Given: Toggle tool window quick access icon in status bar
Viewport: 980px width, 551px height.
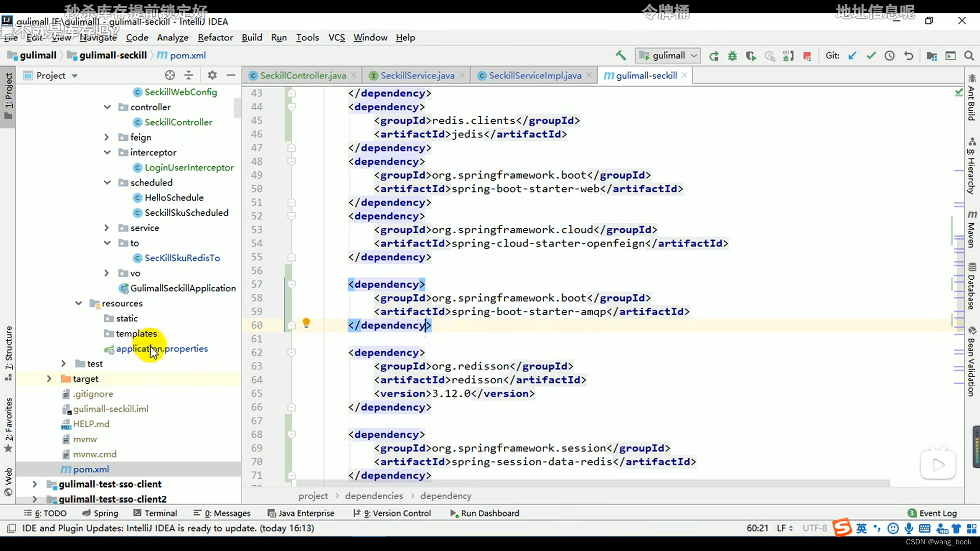Looking at the screenshot, I should click(x=11, y=528).
